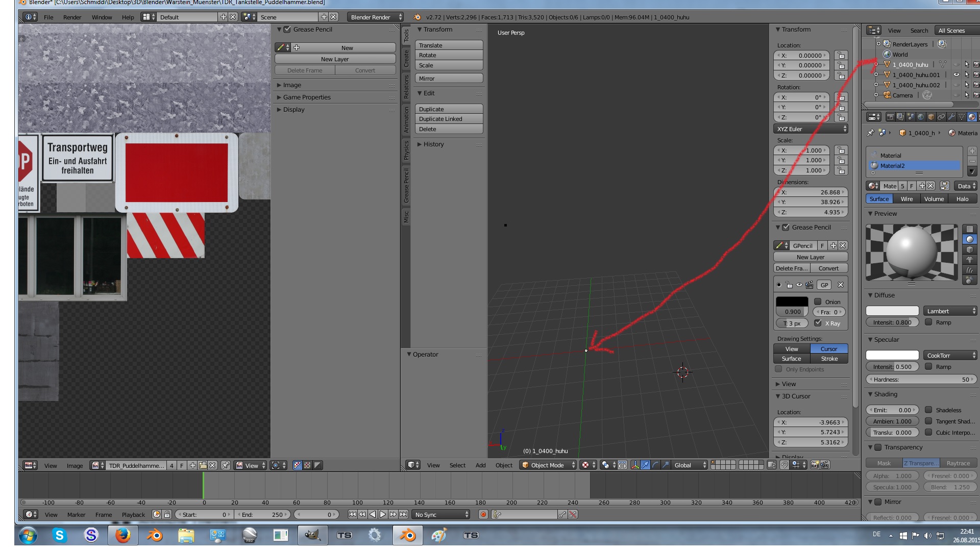The image size is (980, 551).
Task: Switch to the Wire material type tab
Action: point(906,199)
